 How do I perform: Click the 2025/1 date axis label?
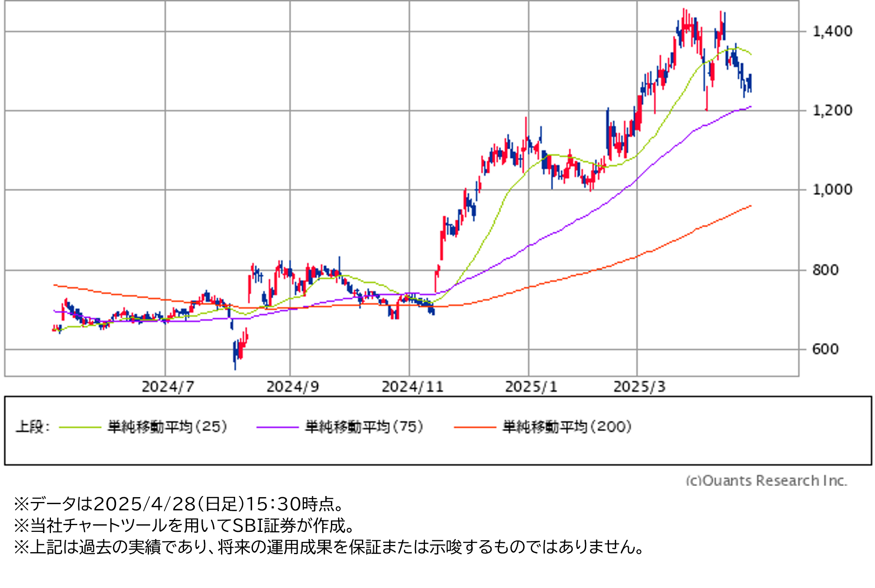[531, 387]
